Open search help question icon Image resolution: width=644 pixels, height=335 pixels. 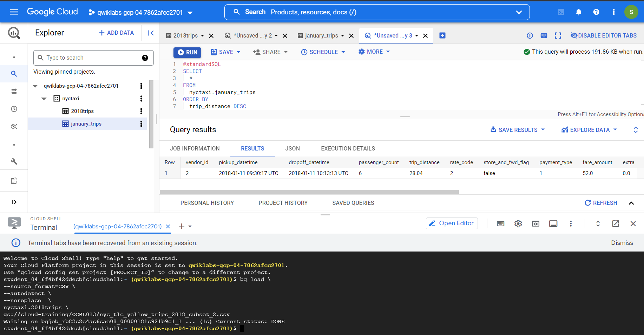coord(145,58)
